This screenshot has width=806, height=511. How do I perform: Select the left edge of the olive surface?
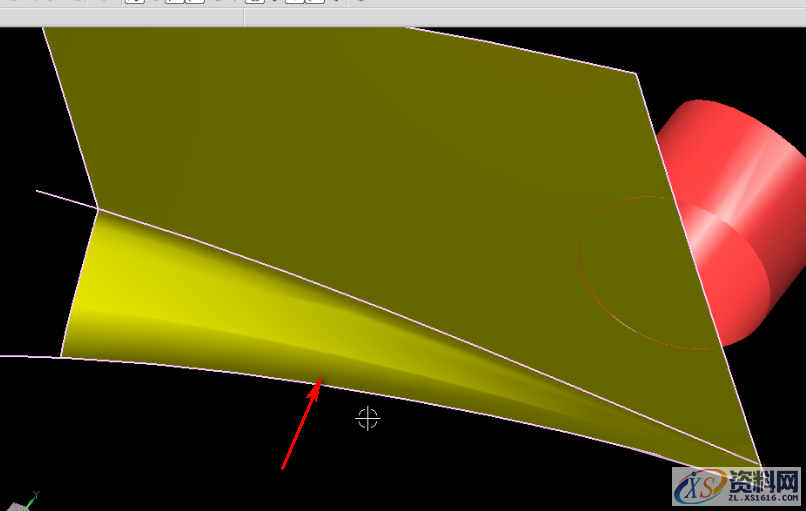coord(70,118)
